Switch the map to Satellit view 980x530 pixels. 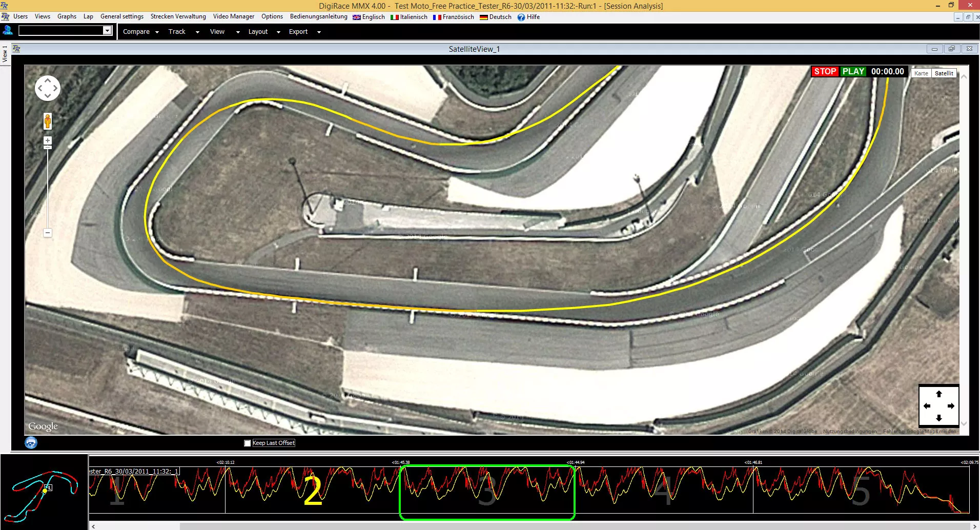tap(944, 73)
